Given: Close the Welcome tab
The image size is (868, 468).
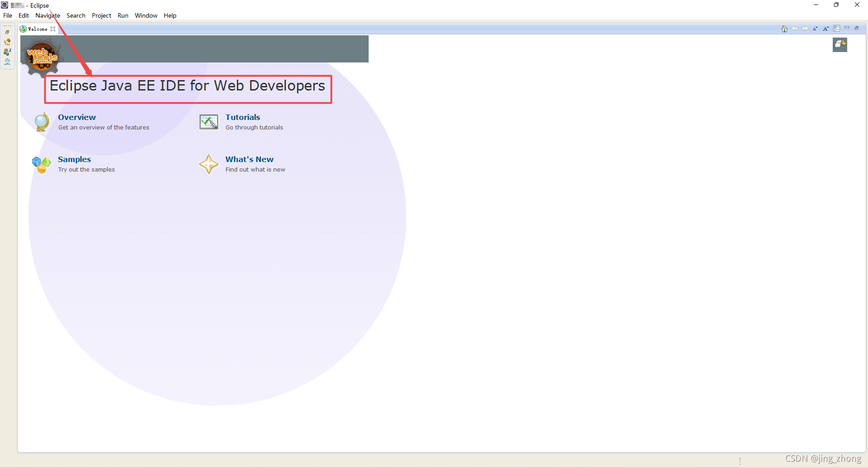Looking at the screenshot, I should (x=53, y=29).
